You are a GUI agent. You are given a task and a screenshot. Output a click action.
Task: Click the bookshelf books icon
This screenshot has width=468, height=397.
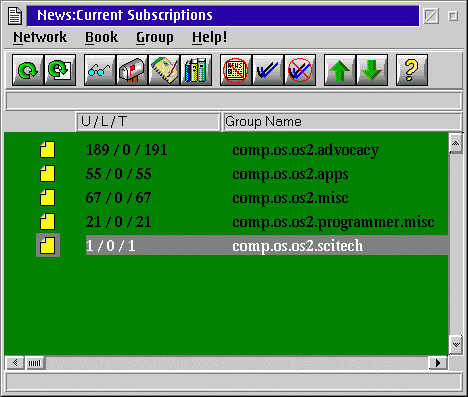click(x=196, y=70)
